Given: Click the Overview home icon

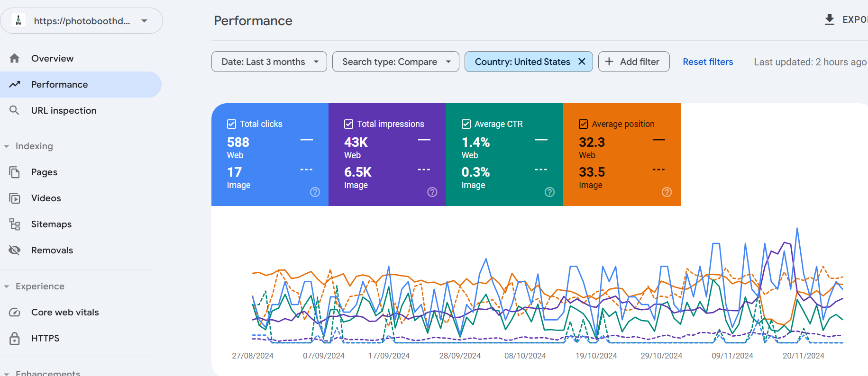Looking at the screenshot, I should 15,58.
